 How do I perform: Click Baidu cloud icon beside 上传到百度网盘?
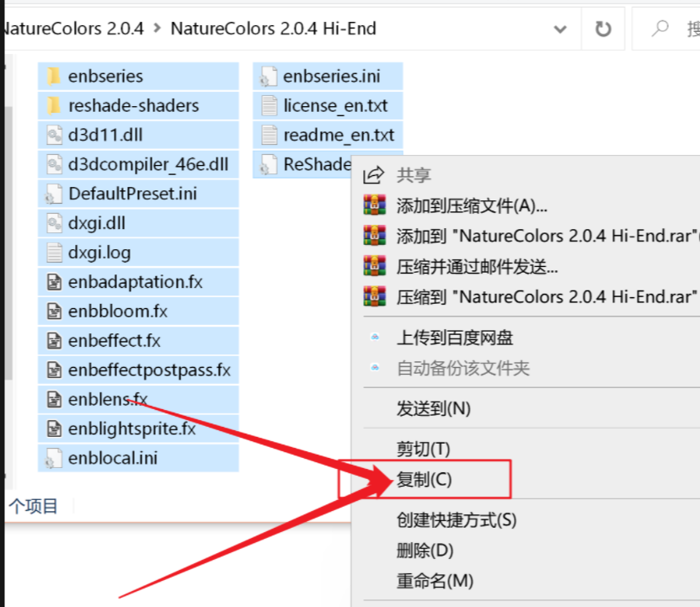(x=375, y=337)
